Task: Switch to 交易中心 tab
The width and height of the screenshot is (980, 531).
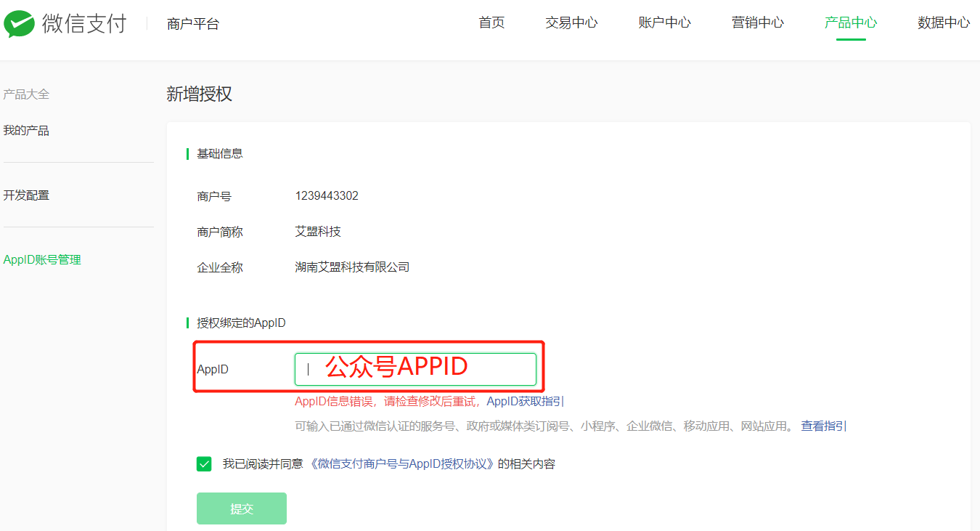Action: 571,23
